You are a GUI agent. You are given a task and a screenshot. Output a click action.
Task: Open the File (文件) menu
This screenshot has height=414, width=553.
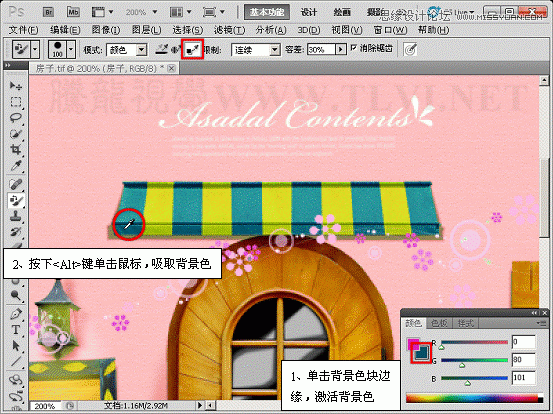pyautogui.click(x=23, y=30)
